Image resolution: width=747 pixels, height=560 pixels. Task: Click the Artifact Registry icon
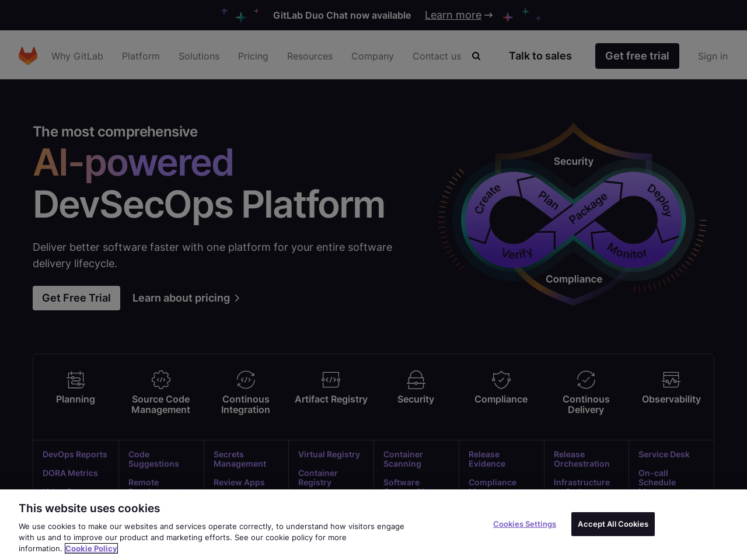tap(331, 380)
